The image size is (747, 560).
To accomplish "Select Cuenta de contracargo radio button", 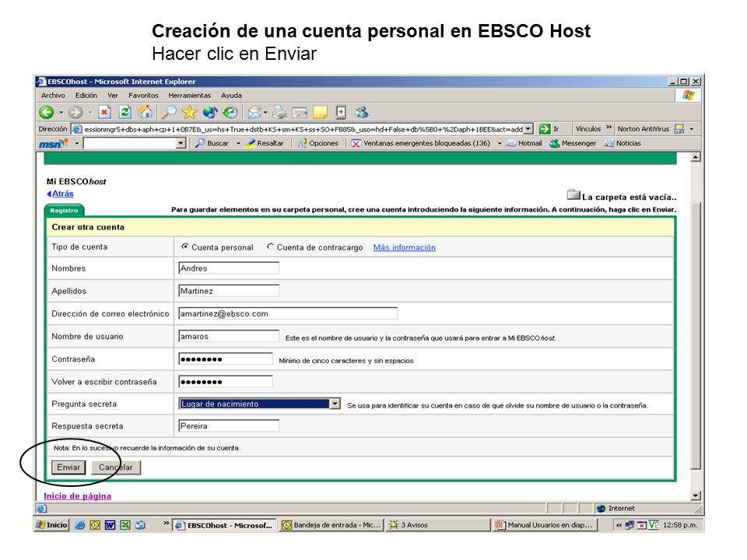I will click(x=271, y=247).
